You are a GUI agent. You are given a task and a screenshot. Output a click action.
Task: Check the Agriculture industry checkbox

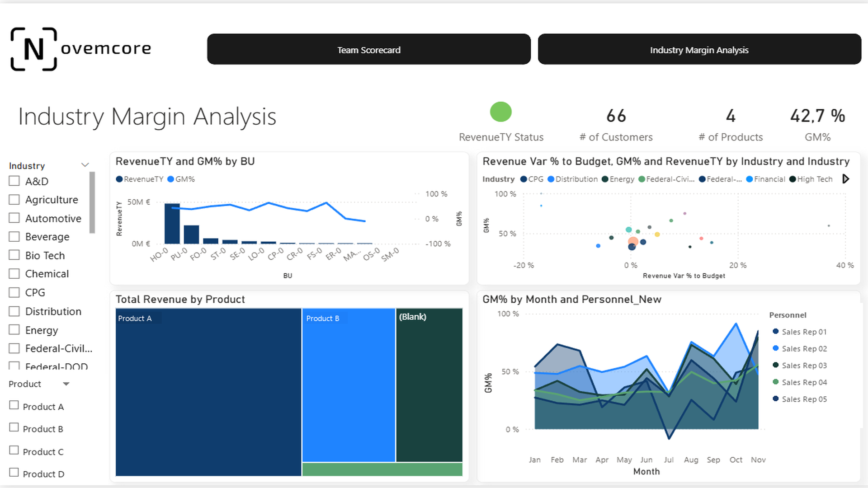[14, 199]
